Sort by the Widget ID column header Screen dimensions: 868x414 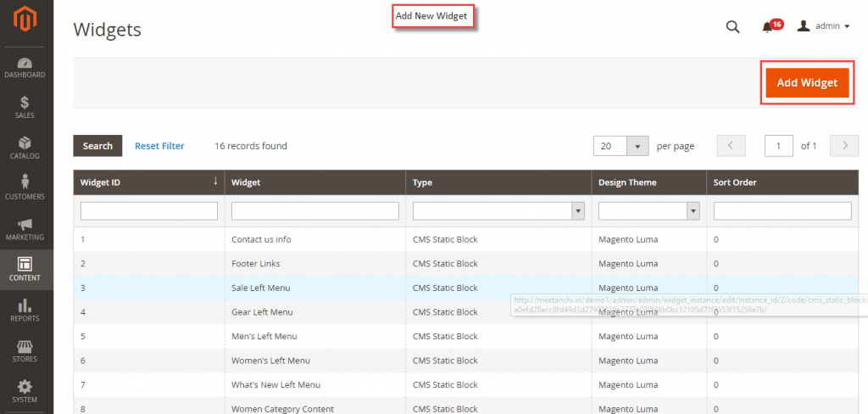(x=149, y=182)
